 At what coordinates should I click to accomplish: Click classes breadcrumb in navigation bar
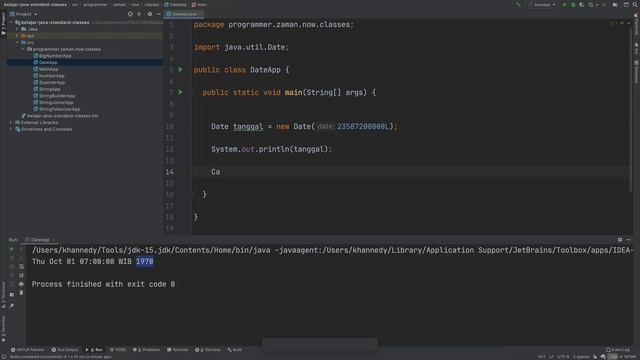click(x=151, y=5)
